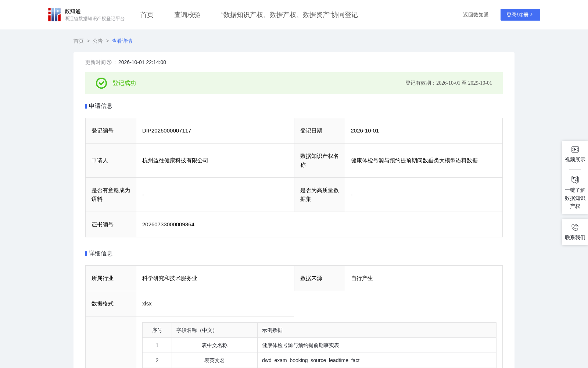Click the 联系我们 phone icon

click(575, 227)
